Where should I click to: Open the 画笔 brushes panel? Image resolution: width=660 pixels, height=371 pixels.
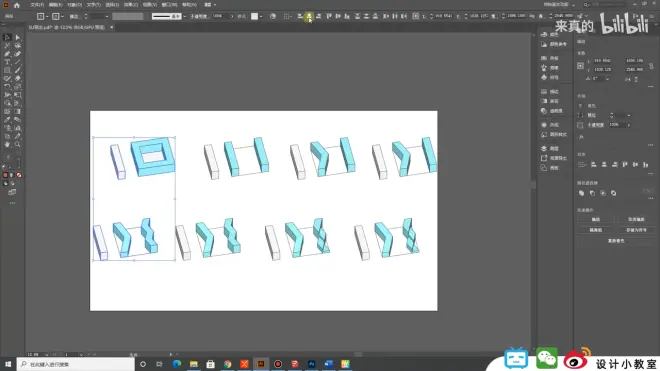pos(550,68)
